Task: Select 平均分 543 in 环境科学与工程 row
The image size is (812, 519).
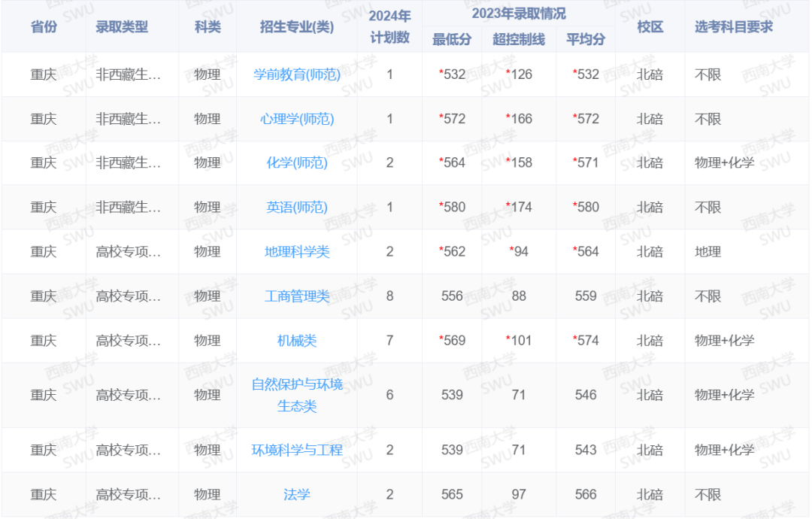Action: coord(585,450)
